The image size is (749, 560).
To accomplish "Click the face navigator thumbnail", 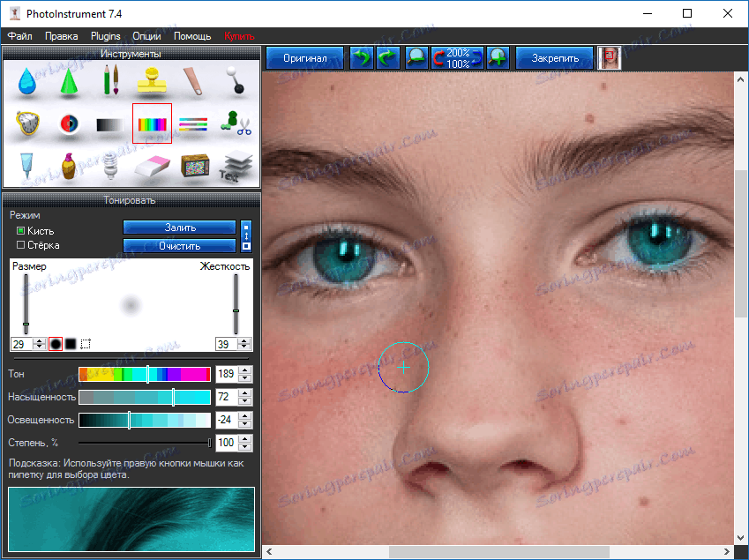I will pos(609,58).
